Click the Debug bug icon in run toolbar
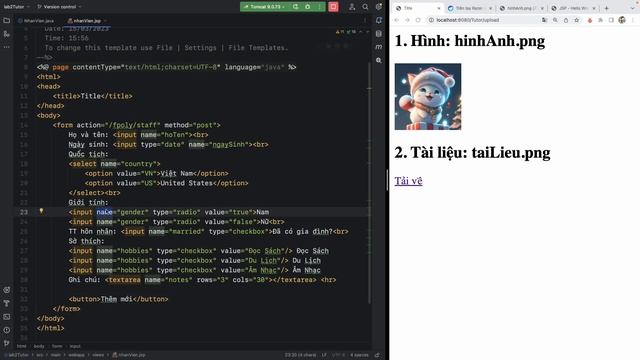 pyautogui.click(x=308, y=7)
